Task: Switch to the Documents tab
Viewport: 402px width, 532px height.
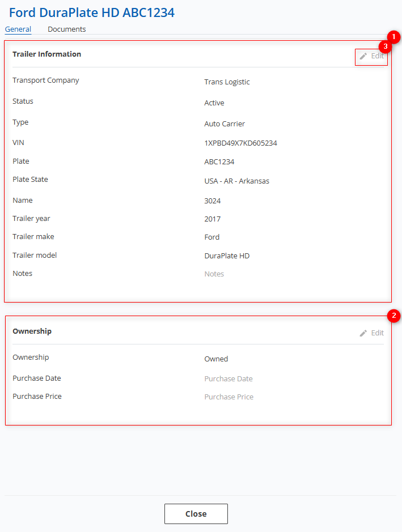Action: click(x=67, y=29)
